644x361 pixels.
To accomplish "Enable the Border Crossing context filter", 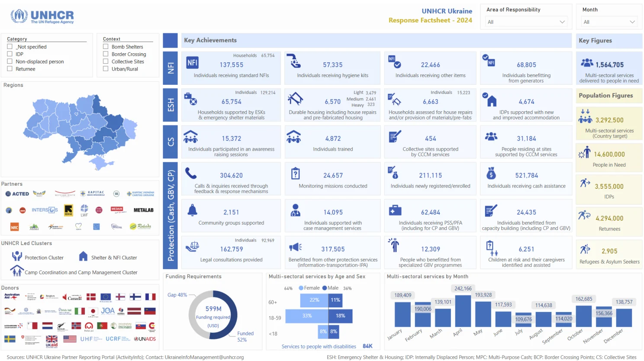I will (x=106, y=54).
